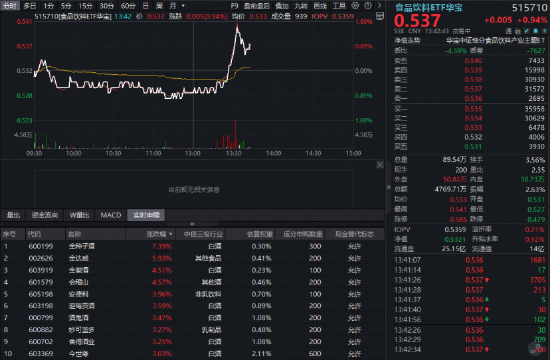The height and width of the screenshot is (360, 550).
Task: Switch to the 量比 indicator tab
Action: coord(13,215)
